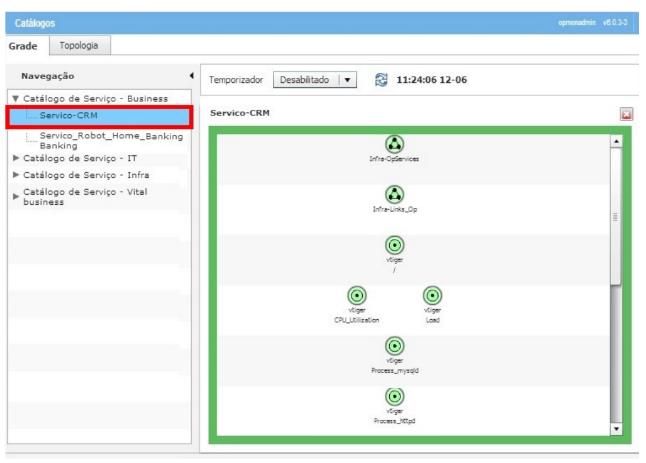Expand Catálogo de Serviço - Vital business
Image resolution: width=646 pixels, height=463 pixels.
(x=14, y=196)
